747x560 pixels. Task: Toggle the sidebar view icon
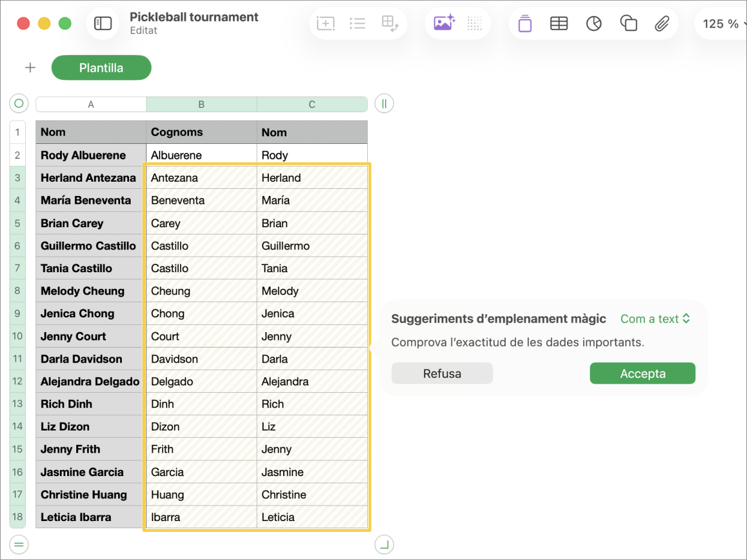coord(103,23)
